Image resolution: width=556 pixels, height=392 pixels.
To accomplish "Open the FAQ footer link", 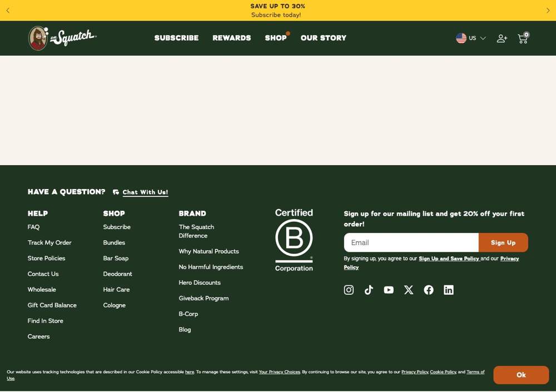I will click(34, 227).
